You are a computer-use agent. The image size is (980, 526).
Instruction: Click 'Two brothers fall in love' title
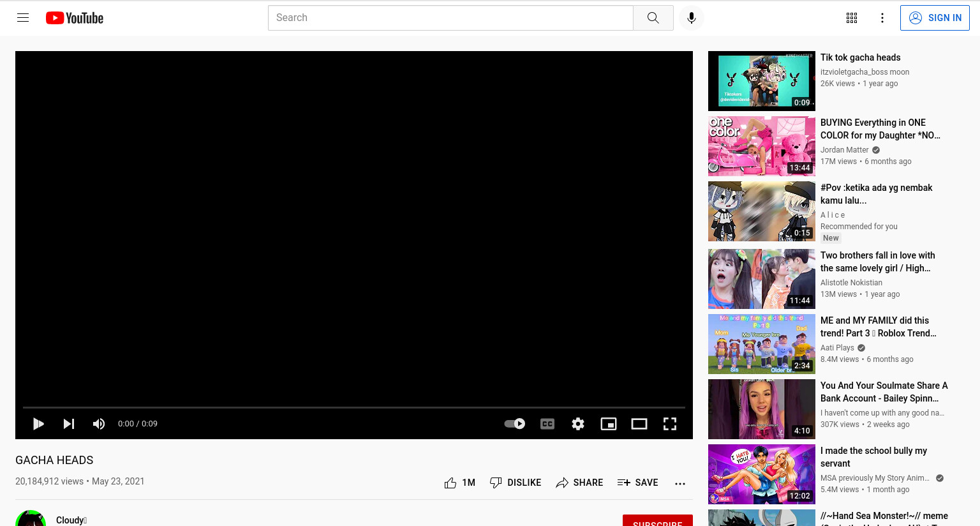click(x=878, y=262)
